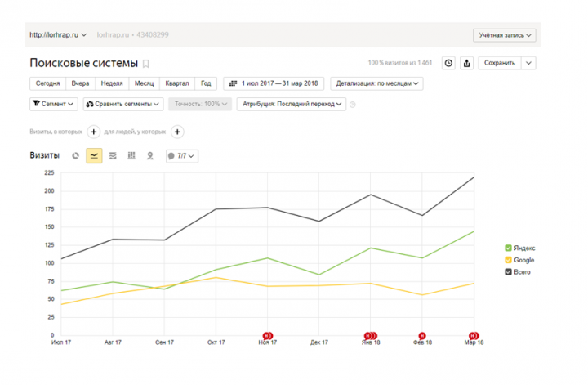Select the Квартал period tab
The width and height of the screenshot is (588, 385).
[177, 83]
